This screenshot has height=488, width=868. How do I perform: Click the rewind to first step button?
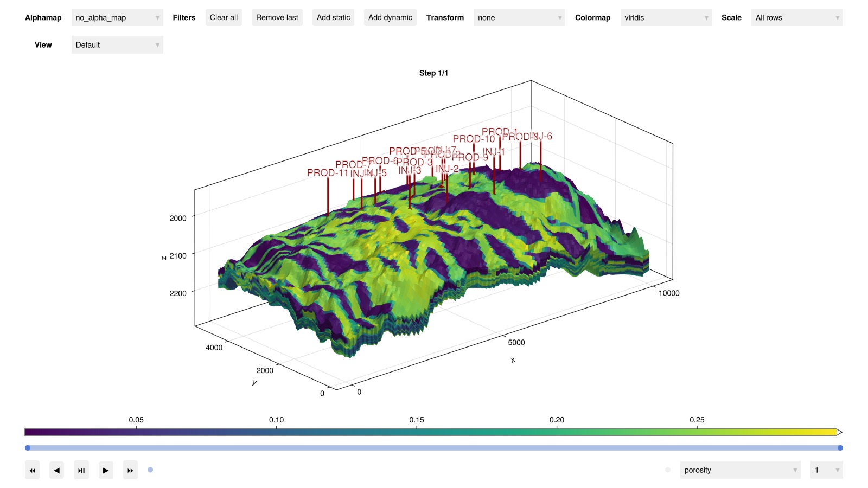32,470
